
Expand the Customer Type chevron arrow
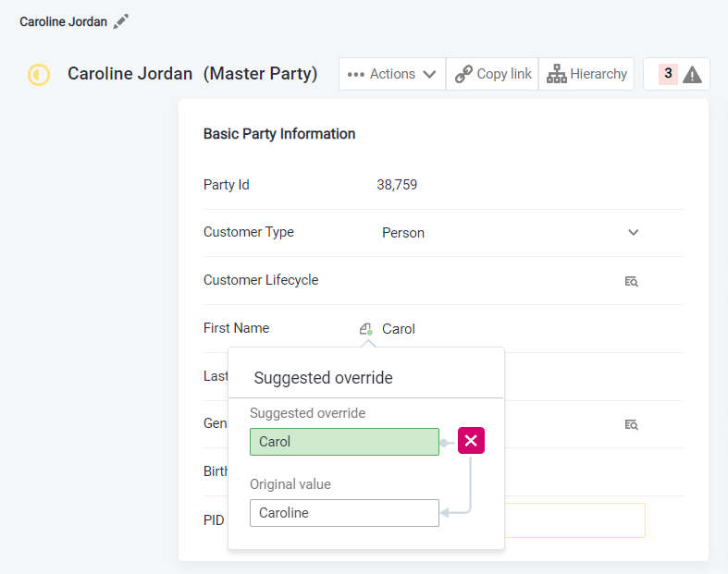click(x=634, y=233)
